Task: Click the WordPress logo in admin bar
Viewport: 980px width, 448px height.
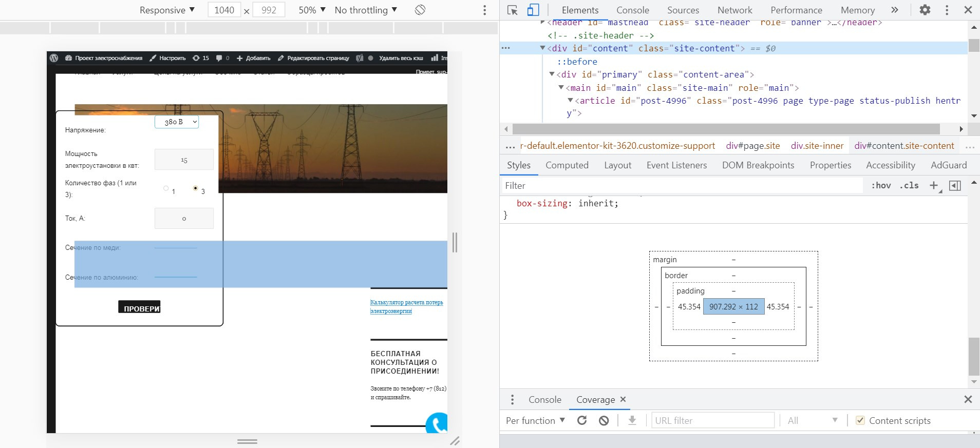Action: (x=54, y=58)
